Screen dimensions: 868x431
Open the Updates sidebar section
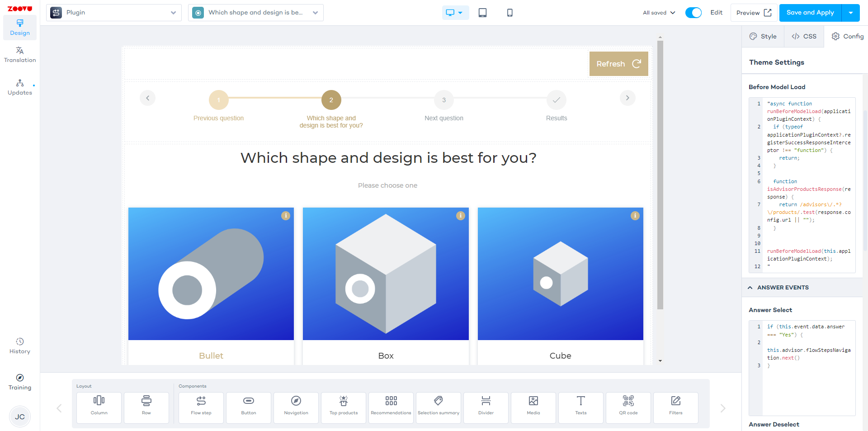(x=20, y=87)
